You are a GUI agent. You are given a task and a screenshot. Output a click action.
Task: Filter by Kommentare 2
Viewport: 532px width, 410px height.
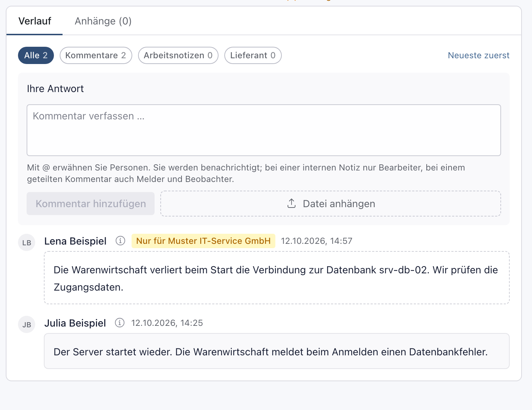point(96,55)
